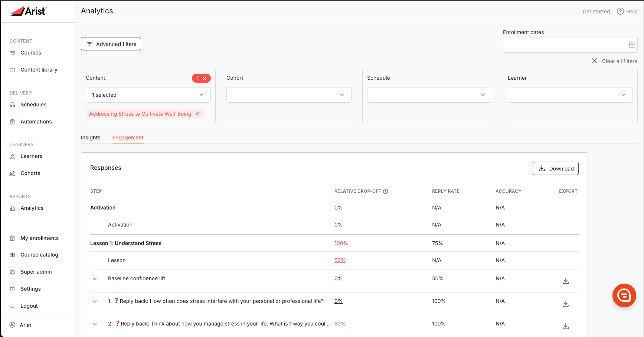Click the 75% reply rate for Lesson 1

click(x=437, y=243)
